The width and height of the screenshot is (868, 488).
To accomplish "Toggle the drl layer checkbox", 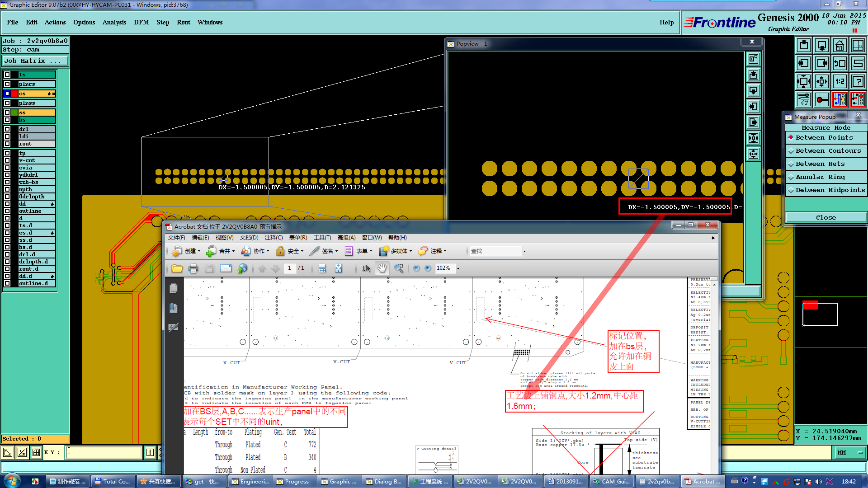I will [7, 129].
